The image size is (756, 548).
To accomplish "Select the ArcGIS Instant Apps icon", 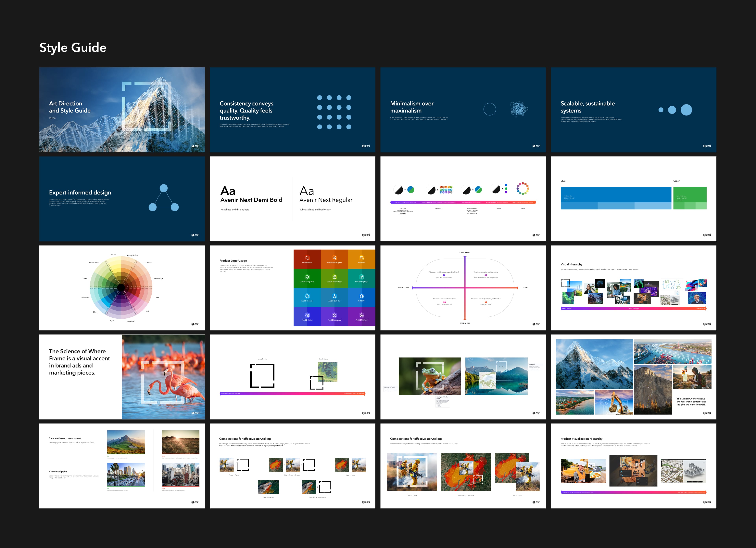I will click(334, 277).
